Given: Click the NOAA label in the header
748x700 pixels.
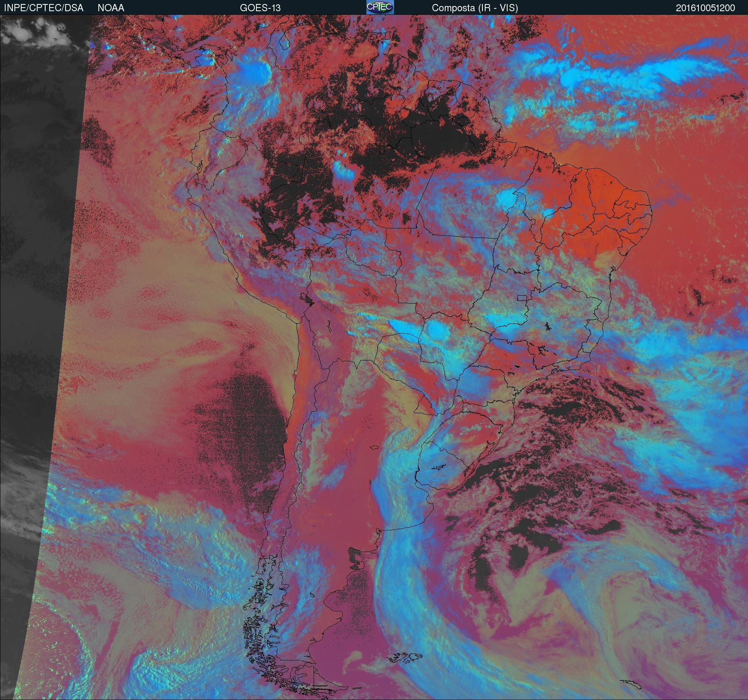Looking at the screenshot, I should point(111,8).
